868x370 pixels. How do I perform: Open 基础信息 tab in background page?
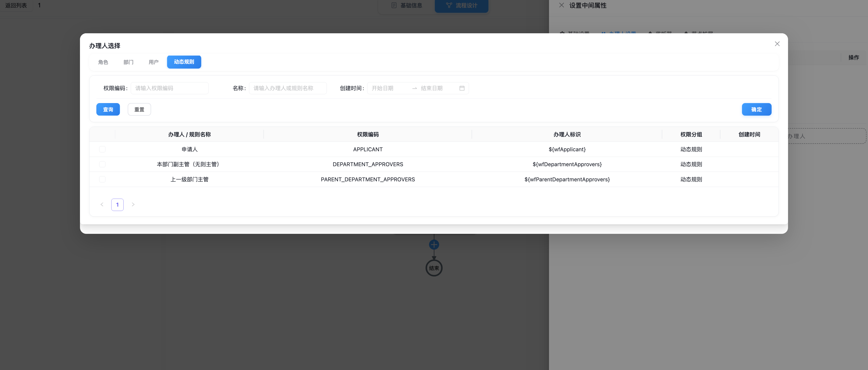tap(407, 5)
